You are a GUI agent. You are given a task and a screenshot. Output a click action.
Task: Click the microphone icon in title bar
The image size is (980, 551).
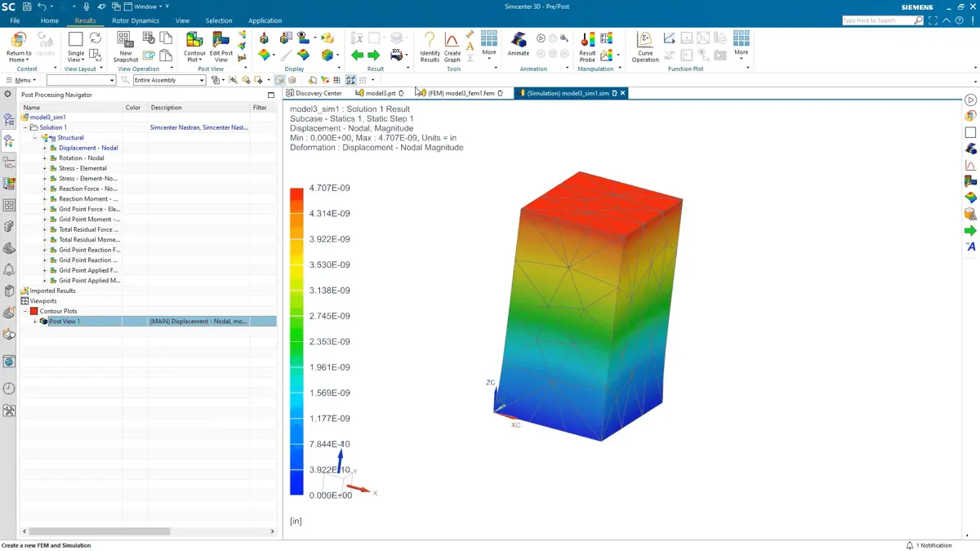coord(87,7)
